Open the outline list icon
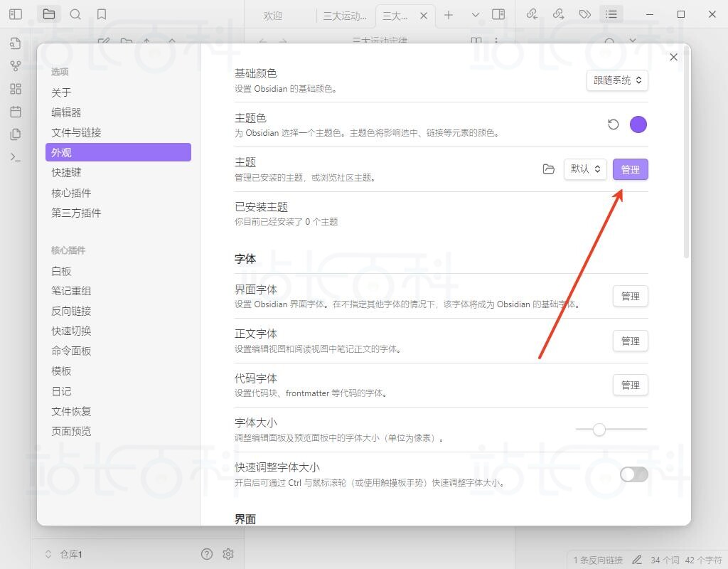 click(x=611, y=14)
